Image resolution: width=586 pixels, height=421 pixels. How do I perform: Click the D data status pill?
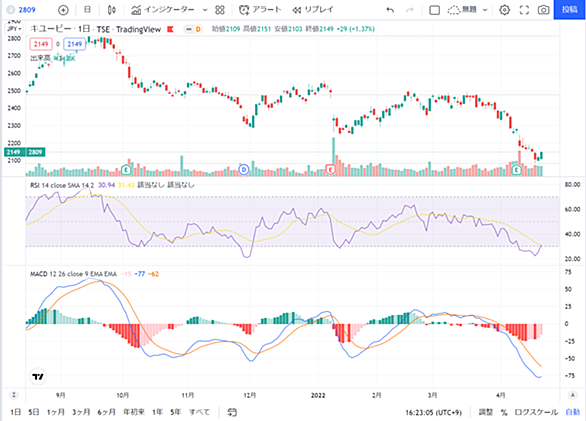[198, 29]
